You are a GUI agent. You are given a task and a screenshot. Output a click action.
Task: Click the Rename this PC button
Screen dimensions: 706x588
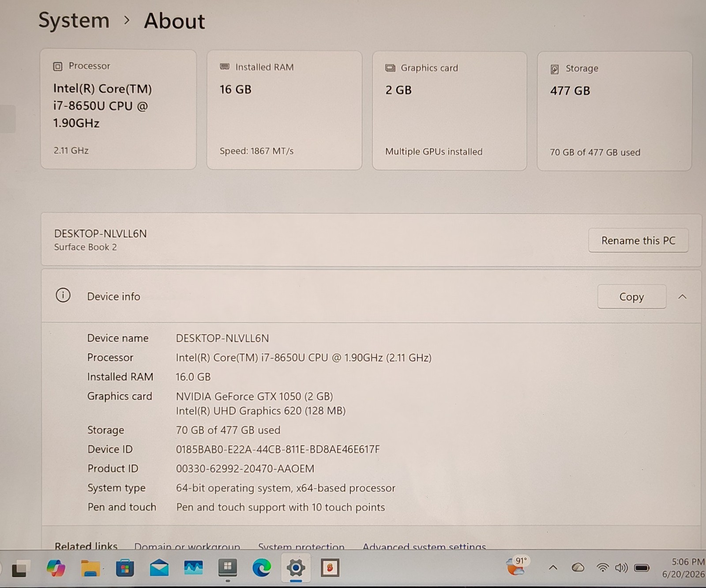[x=638, y=241]
